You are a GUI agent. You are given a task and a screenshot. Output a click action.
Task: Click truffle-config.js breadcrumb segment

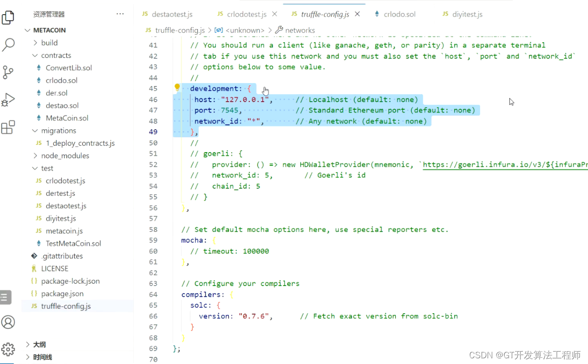click(x=180, y=30)
